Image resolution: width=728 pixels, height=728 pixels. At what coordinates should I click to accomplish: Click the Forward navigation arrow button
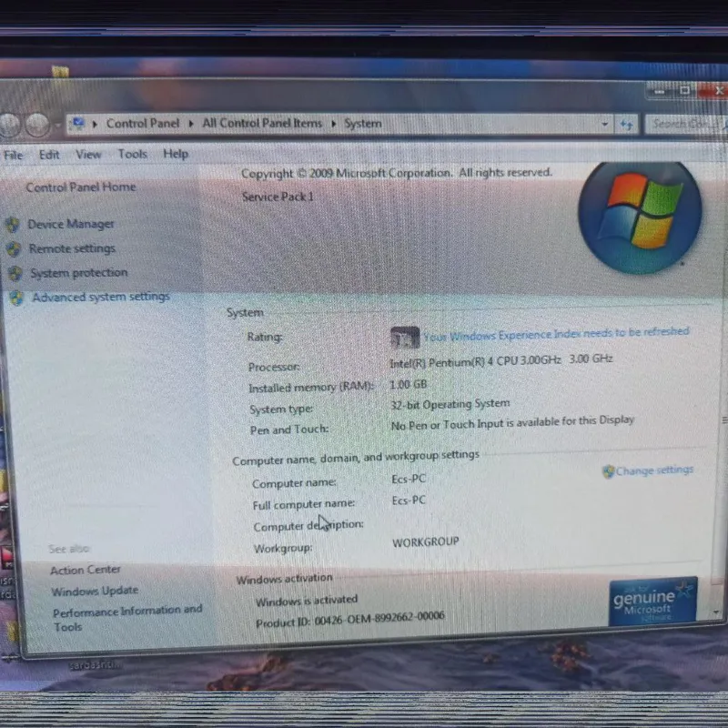pos(37,125)
